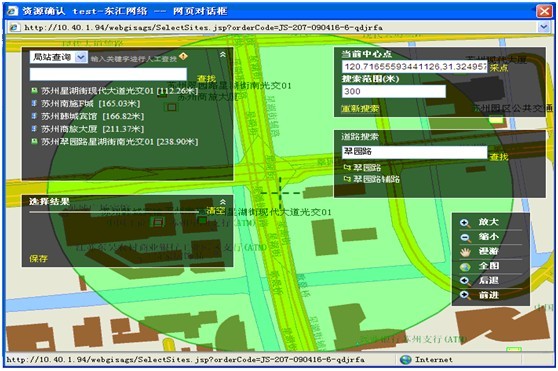Click the 清空 clear link

tap(216, 211)
